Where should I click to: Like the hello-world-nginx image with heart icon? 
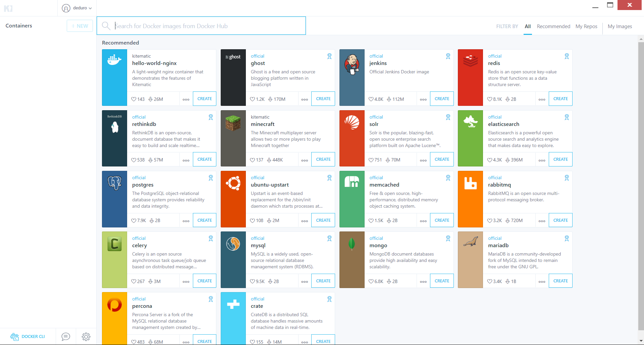click(134, 99)
